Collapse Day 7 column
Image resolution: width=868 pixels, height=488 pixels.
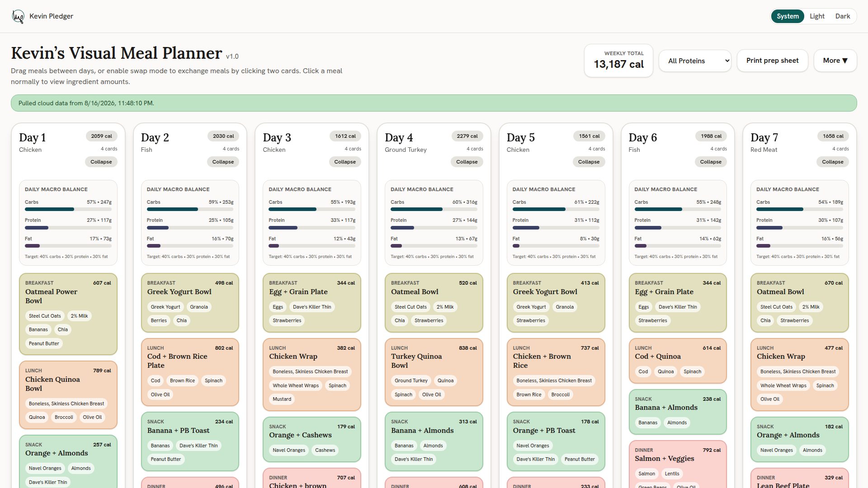tap(833, 162)
